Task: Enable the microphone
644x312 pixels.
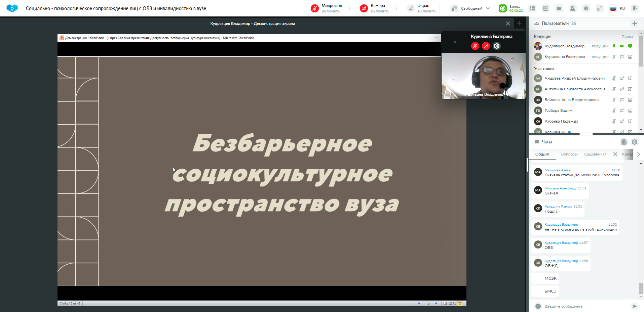Action: [x=327, y=8]
